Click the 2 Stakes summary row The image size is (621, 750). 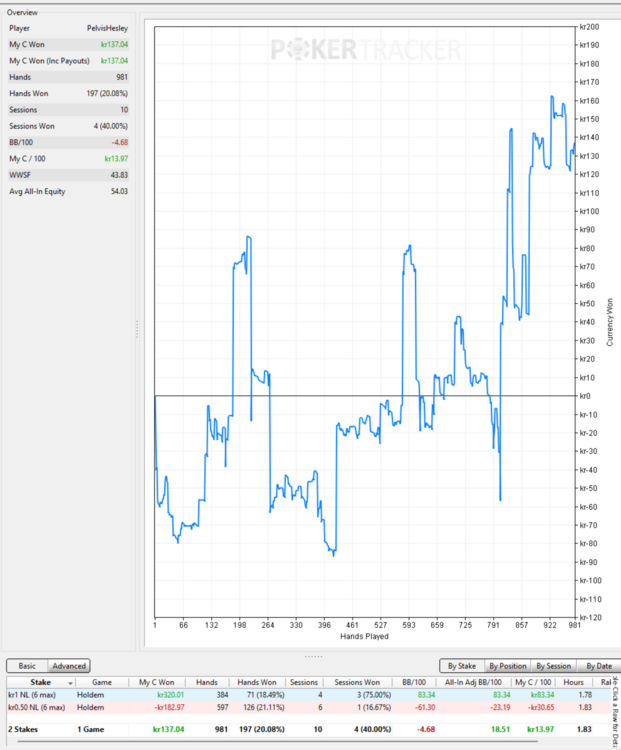pyautogui.click(x=309, y=729)
